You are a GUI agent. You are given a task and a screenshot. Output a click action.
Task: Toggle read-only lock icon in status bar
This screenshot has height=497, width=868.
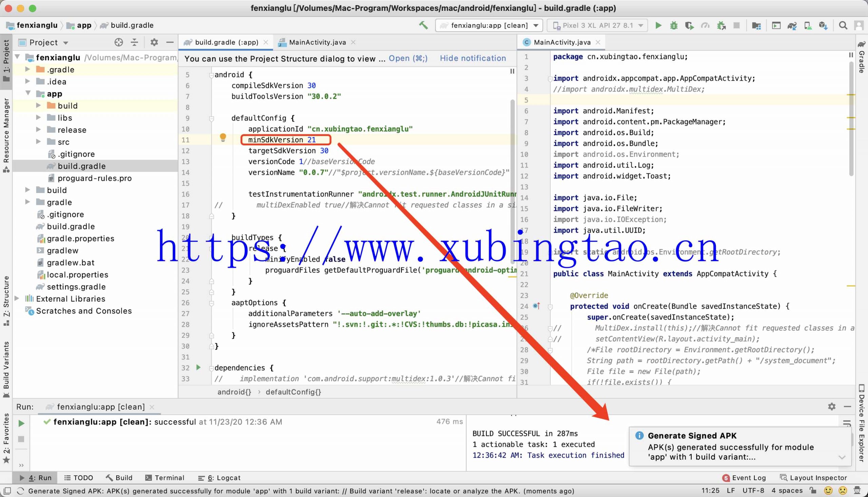coord(813,491)
